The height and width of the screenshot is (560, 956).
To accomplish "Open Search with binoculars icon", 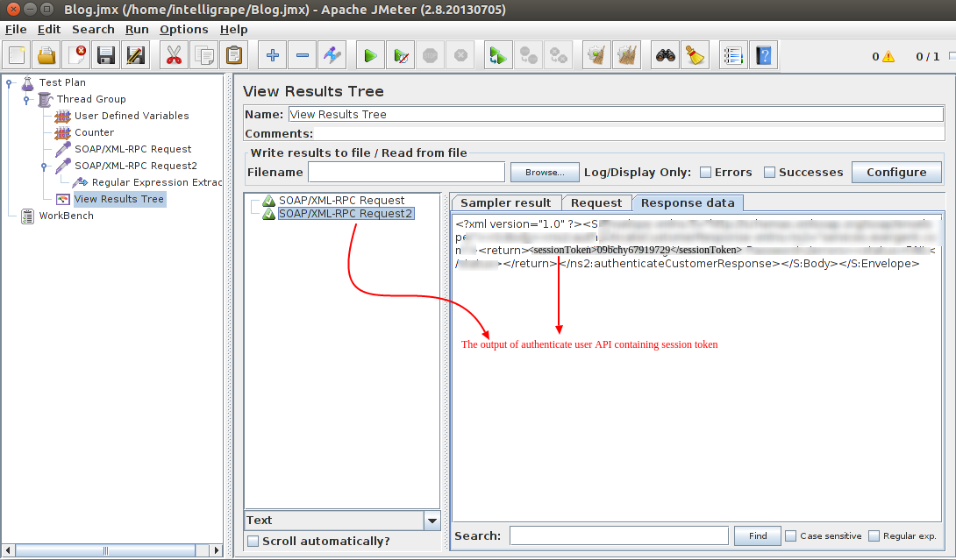I will point(665,55).
